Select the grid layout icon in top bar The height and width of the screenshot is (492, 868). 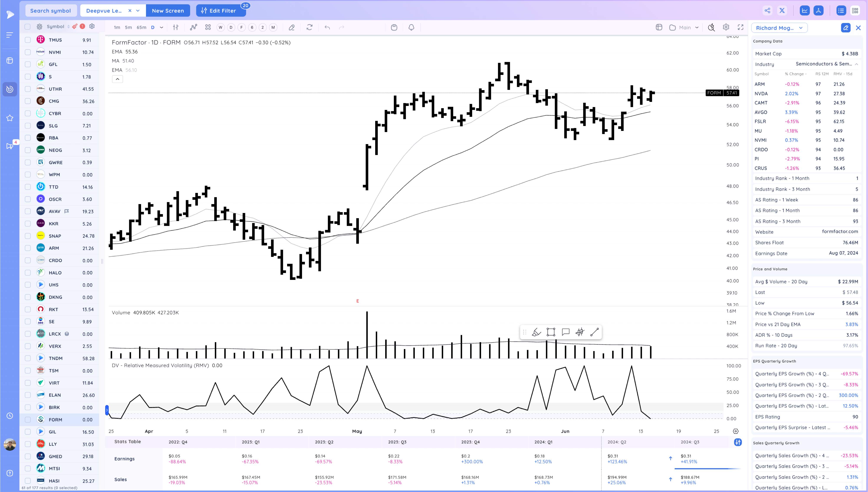point(855,10)
